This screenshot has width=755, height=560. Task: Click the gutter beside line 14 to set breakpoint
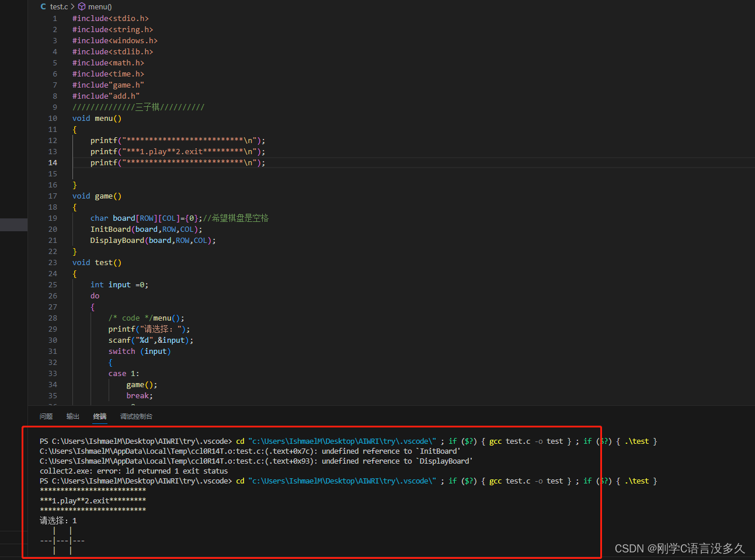coord(41,162)
